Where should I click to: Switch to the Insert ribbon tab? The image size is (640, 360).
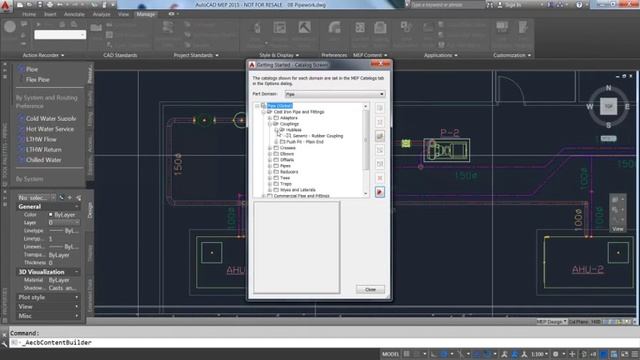50,14
